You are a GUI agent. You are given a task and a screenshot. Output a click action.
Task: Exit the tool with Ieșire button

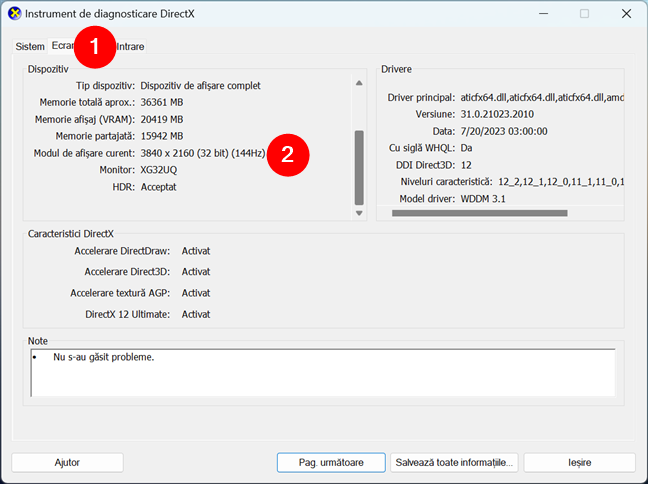point(579,463)
